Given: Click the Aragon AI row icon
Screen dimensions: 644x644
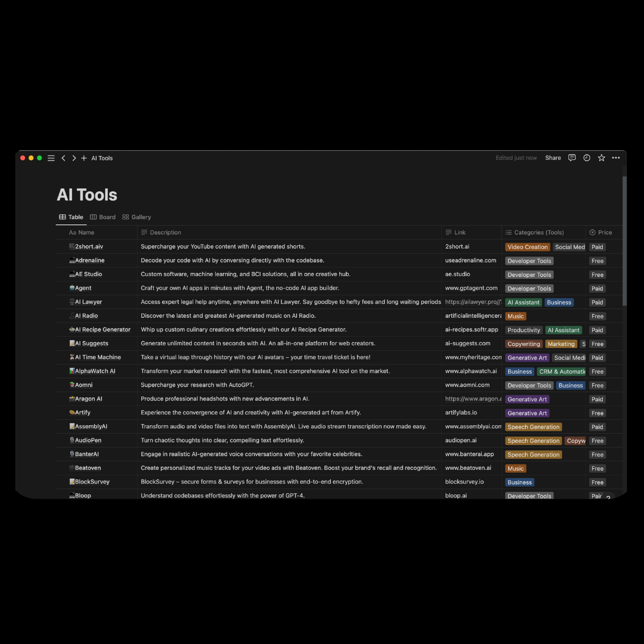Looking at the screenshot, I should [72, 398].
